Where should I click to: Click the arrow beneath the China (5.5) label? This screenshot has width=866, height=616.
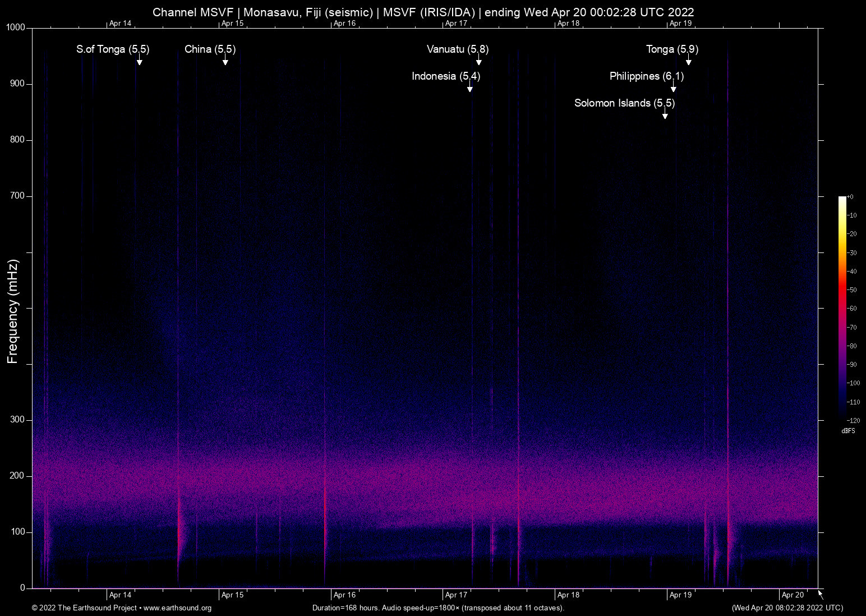tap(225, 61)
